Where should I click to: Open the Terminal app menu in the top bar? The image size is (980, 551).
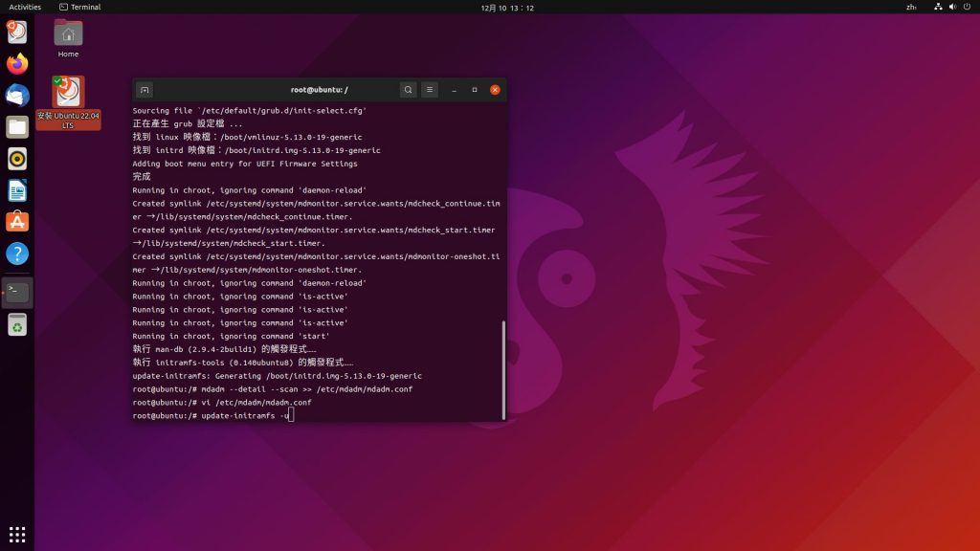[x=80, y=7]
